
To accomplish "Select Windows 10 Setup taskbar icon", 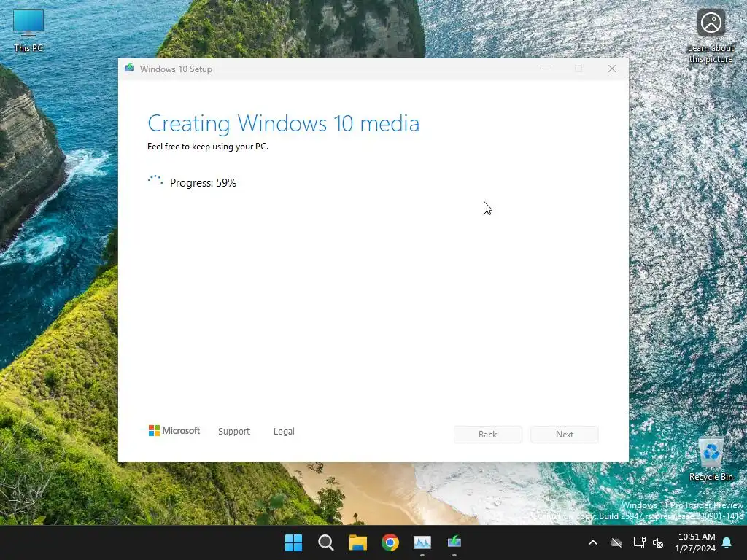I will coord(454,542).
